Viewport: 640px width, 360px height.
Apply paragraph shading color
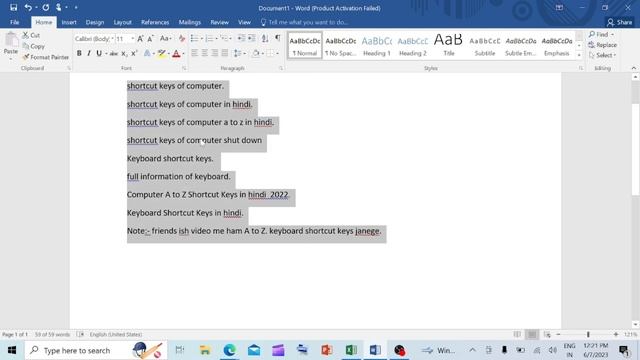pyautogui.click(x=256, y=53)
